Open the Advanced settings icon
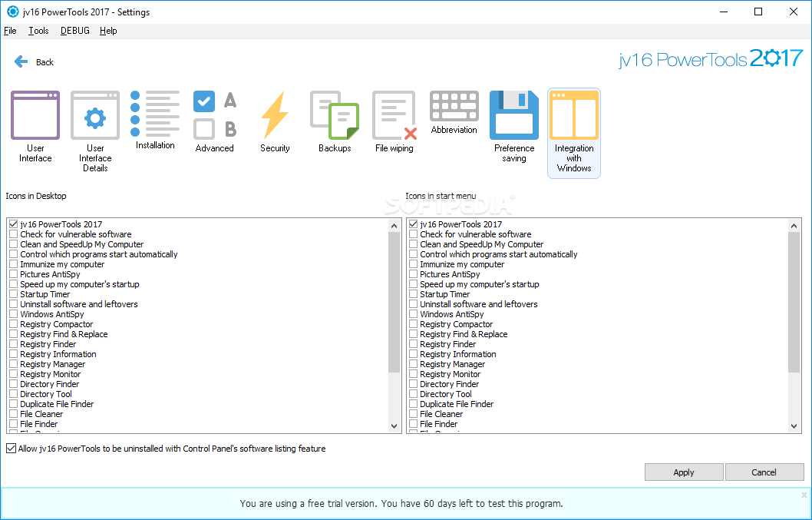This screenshot has width=812, height=520. [215, 116]
